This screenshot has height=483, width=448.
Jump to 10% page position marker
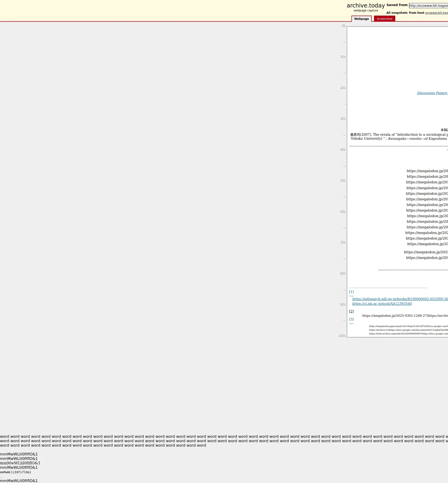click(x=343, y=57)
